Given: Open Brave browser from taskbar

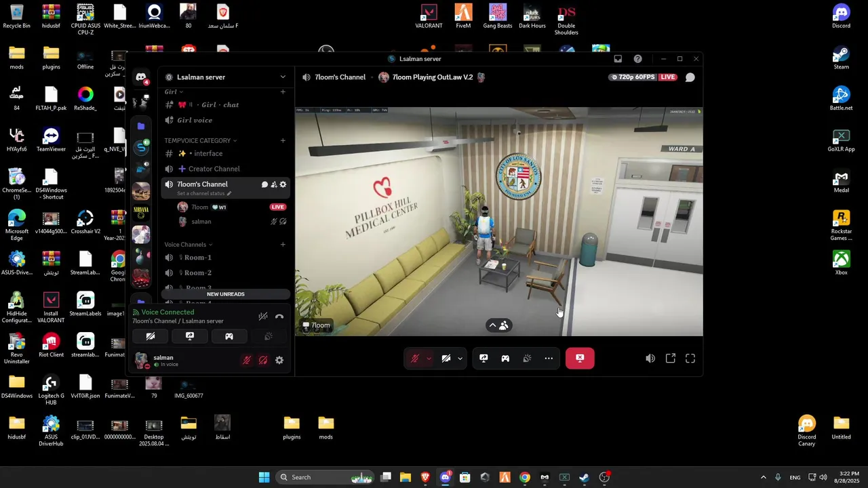Looking at the screenshot, I should click(x=425, y=477).
